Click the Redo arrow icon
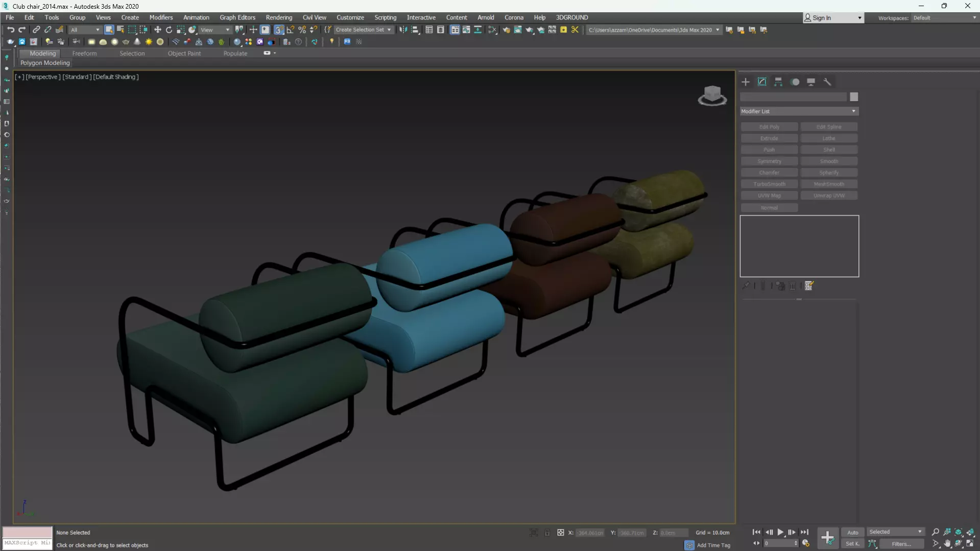Viewport: 980px width, 551px height. tap(22, 30)
